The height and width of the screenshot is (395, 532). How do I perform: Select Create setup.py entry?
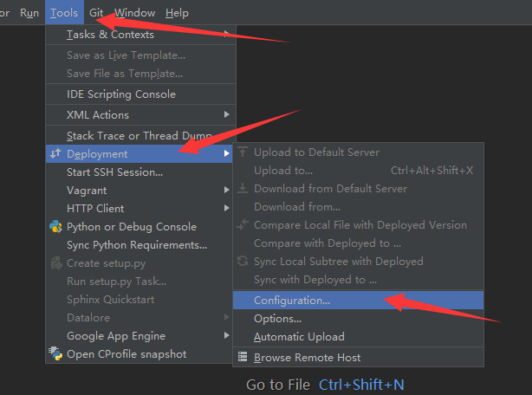tap(139, 263)
